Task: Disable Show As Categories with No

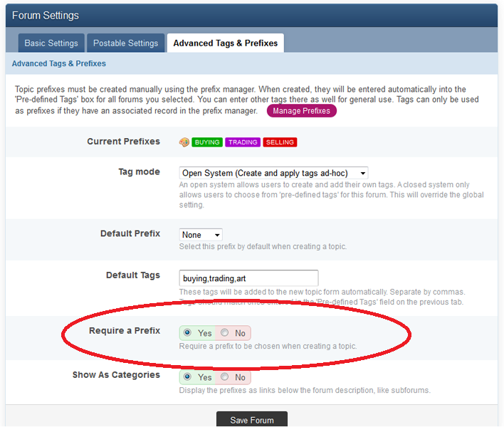Action: point(225,377)
